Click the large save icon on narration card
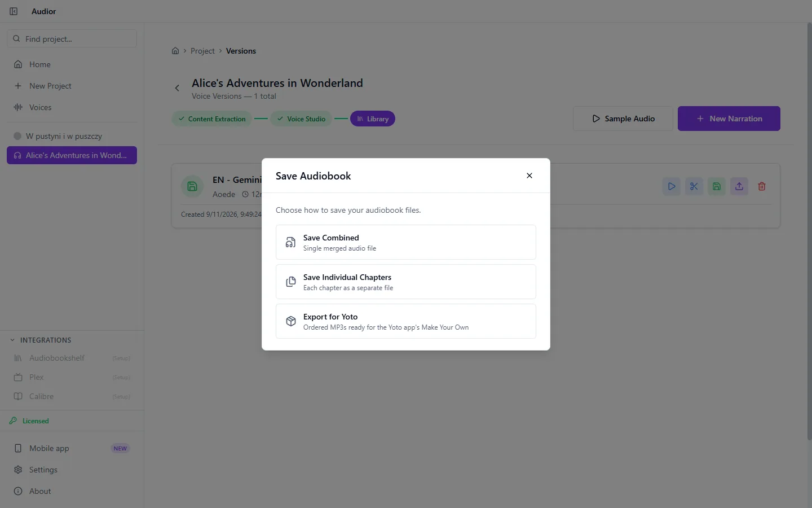 [192, 186]
